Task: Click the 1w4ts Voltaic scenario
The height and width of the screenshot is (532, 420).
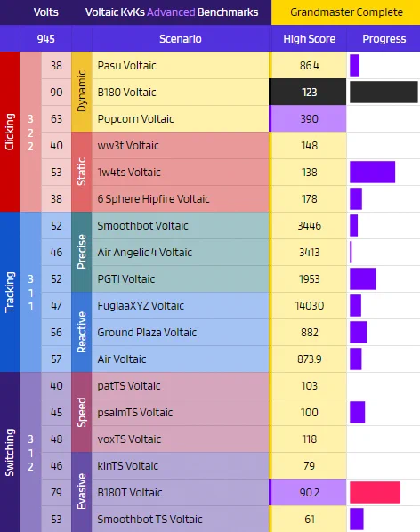Action: coord(129,173)
